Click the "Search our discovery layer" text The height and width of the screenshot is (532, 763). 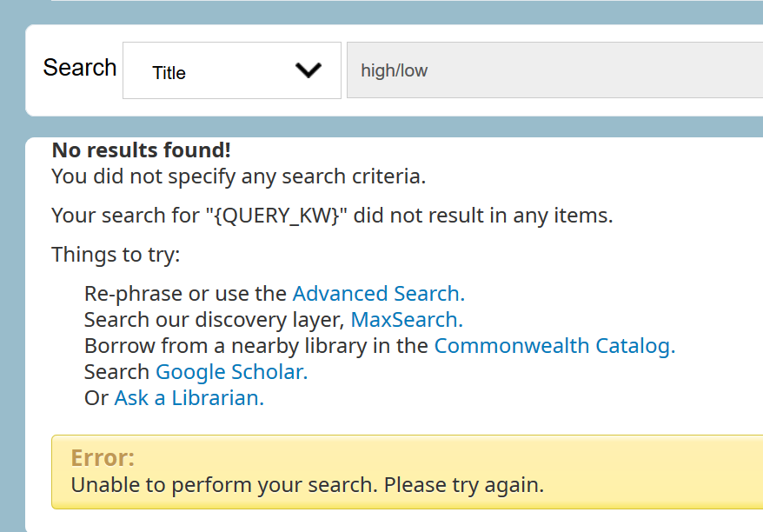[215, 319]
